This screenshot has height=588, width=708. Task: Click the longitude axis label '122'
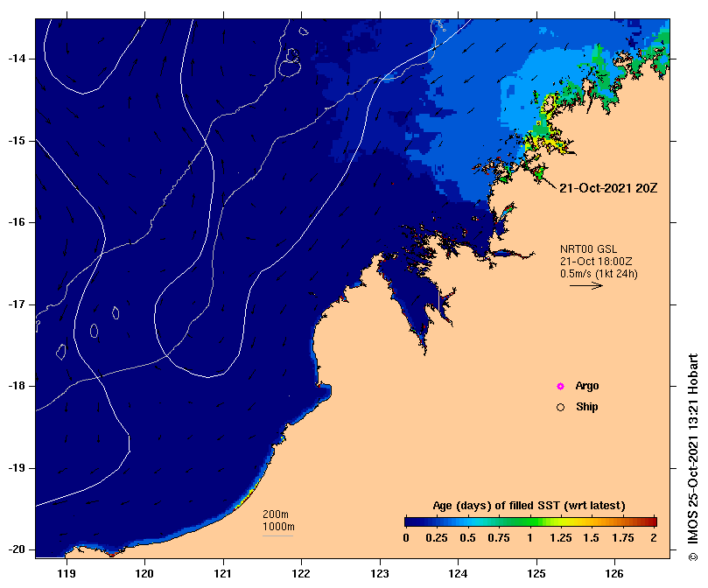pyautogui.click(x=302, y=573)
